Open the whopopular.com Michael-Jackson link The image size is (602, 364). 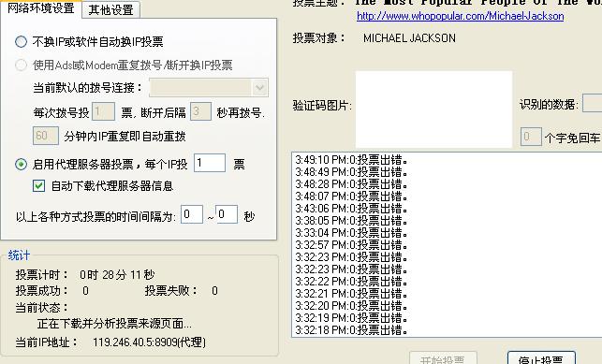(461, 16)
